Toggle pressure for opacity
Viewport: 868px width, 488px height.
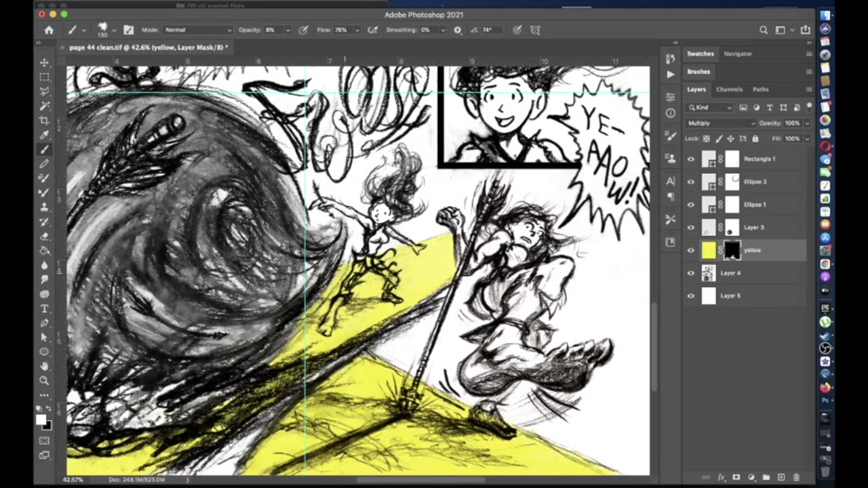click(303, 30)
